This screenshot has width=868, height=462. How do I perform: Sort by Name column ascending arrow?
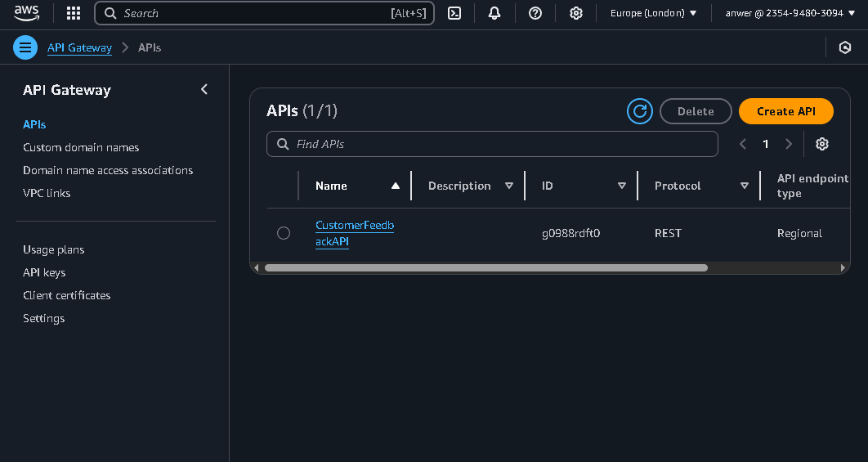(x=396, y=186)
